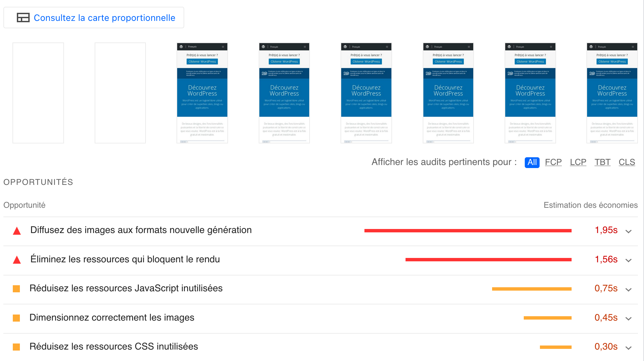This screenshot has height=361, width=644.
Task: Expand the 'Éliminez les ressources qui bloquent le rendu' row
Action: pos(629,260)
